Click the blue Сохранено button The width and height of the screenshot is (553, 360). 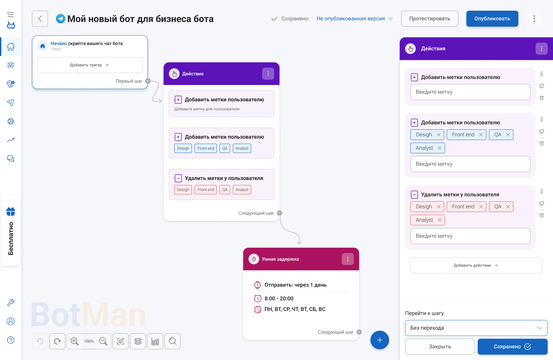512,347
